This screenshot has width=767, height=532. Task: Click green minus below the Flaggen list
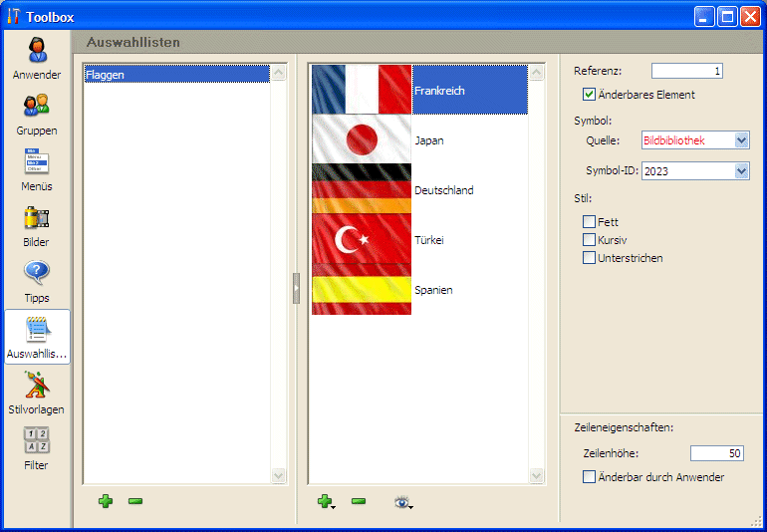coord(135,501)
